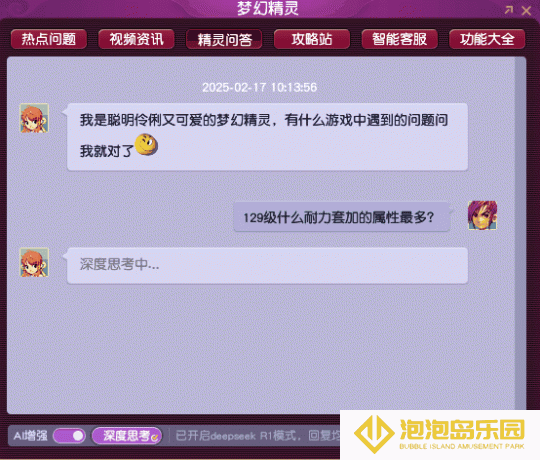The width and height of the screenshot is (540, 460).
Task: Click the winking smiley emoji
Action: coord(146,145)
